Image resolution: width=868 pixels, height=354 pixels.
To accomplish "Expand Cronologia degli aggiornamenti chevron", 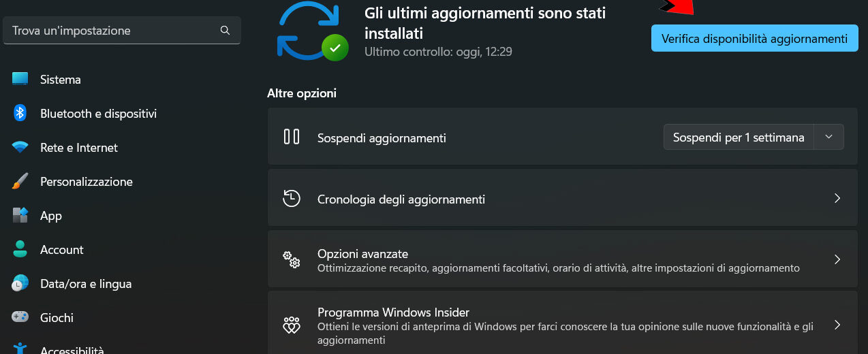I will click(837, 199).
